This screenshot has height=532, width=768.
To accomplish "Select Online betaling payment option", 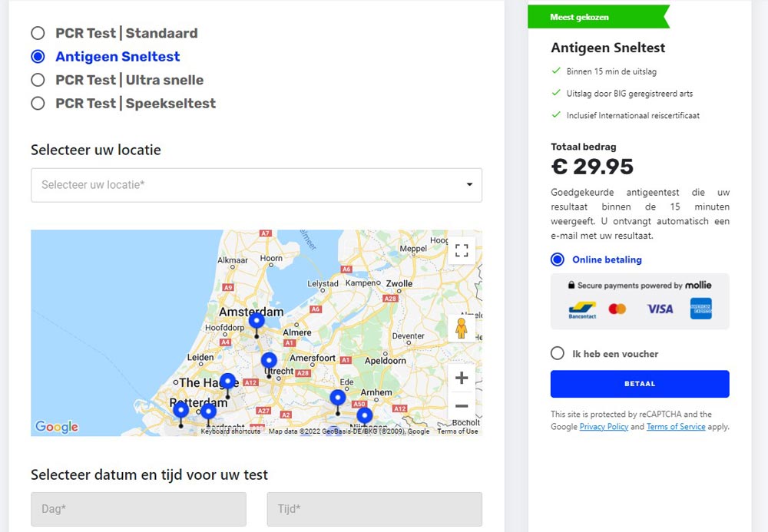I will (558, 259).
